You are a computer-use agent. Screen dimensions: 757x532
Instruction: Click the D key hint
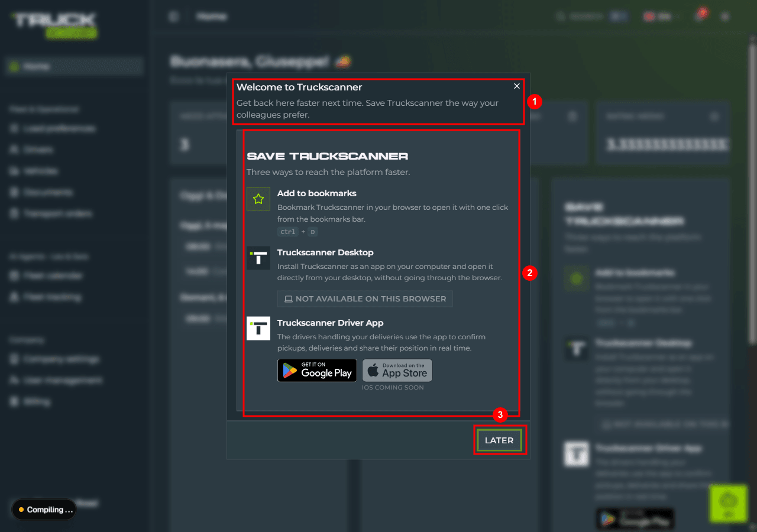(313, 232)
